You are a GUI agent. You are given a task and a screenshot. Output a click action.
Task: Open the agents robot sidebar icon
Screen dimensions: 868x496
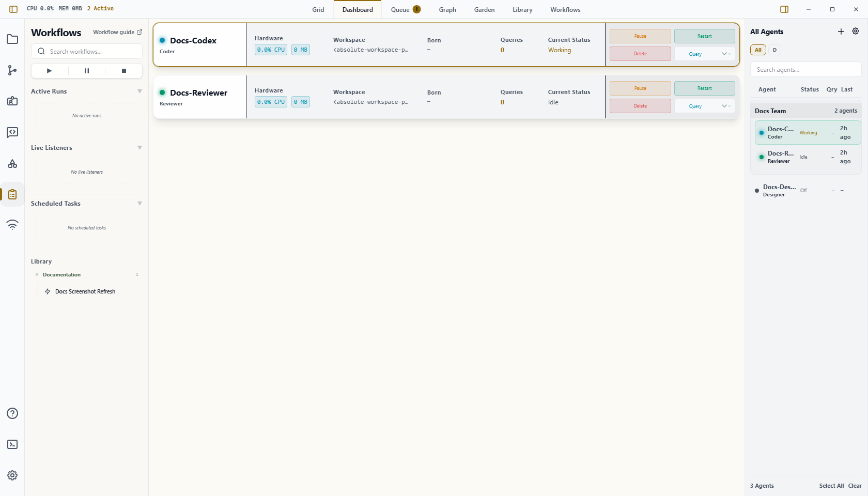(x=12, y=101)
